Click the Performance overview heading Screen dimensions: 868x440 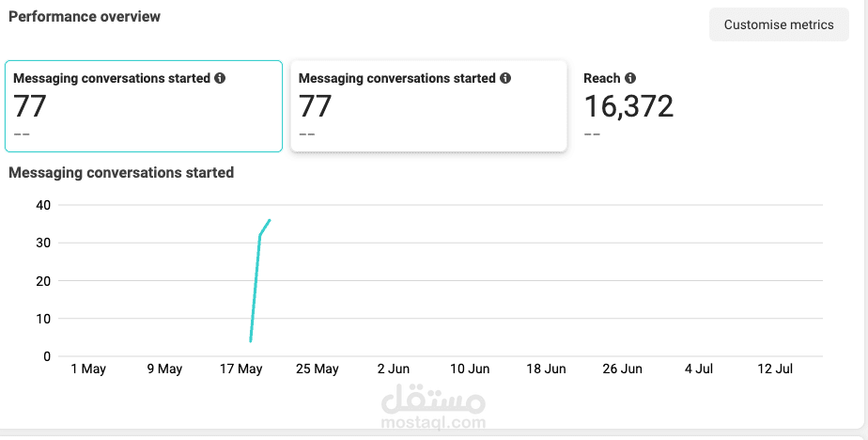click(x=85, y=17)
